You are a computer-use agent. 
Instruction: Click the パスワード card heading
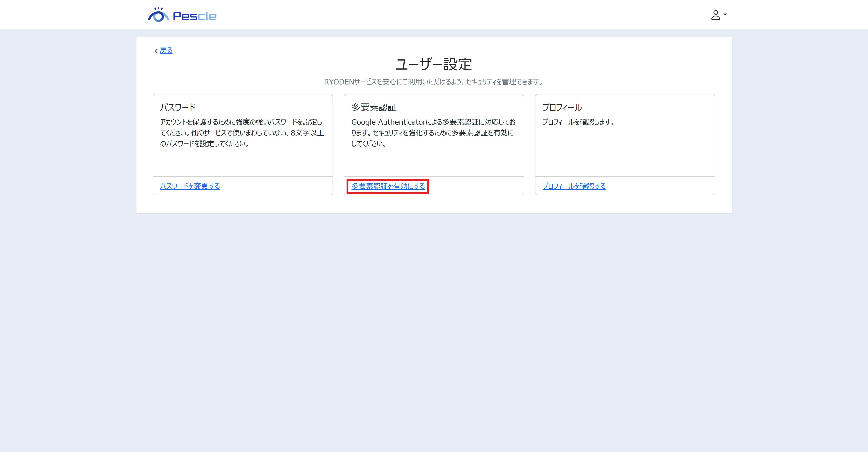click(178, 108)
